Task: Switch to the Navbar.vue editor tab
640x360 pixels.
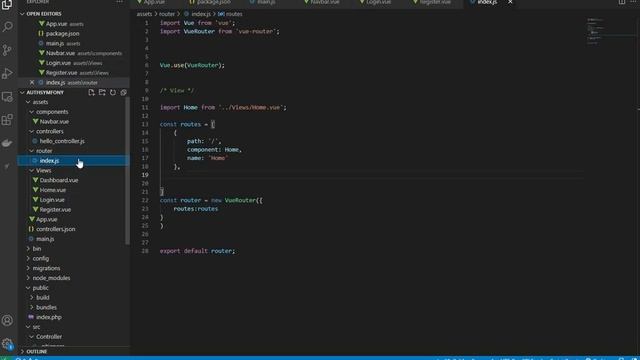Action: point(324,2)
